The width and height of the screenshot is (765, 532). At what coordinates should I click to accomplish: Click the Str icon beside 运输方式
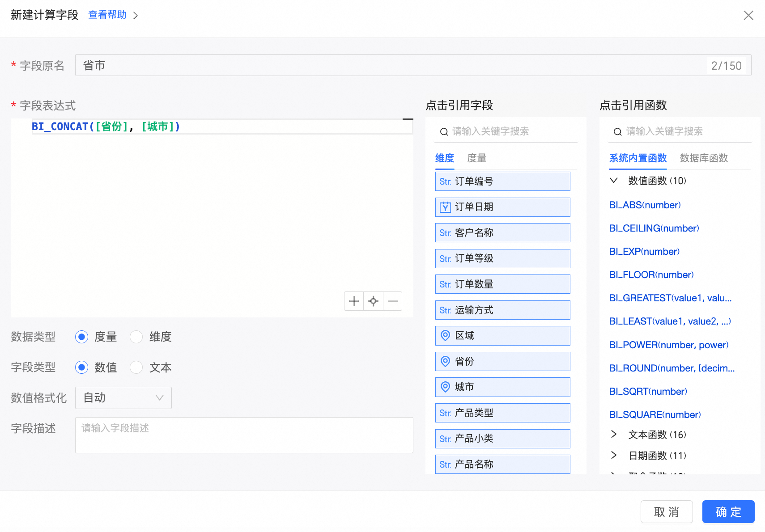pyautogui.click(x=445, y=310)
